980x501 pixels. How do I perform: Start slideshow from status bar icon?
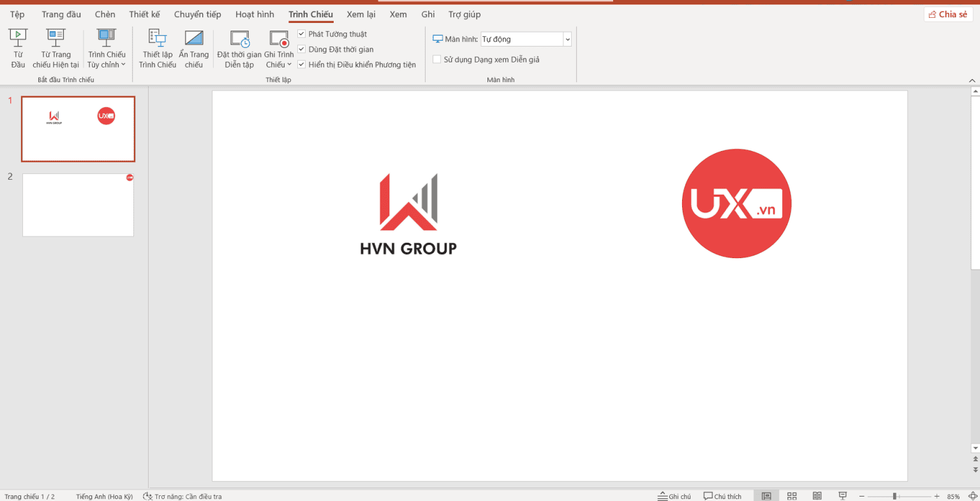[x=842, y=495]
